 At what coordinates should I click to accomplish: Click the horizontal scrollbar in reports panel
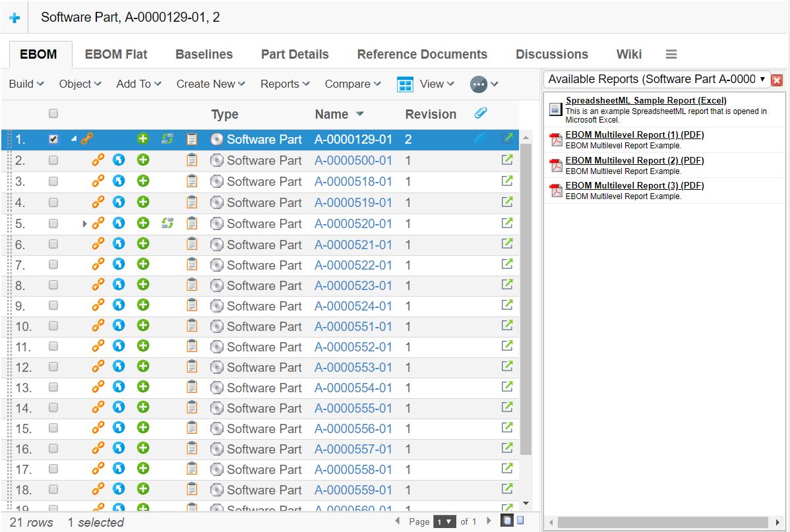(665, 522)
